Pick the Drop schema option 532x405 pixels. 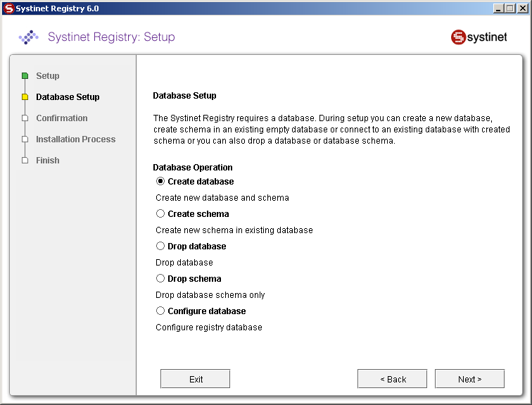coord(160,278)
